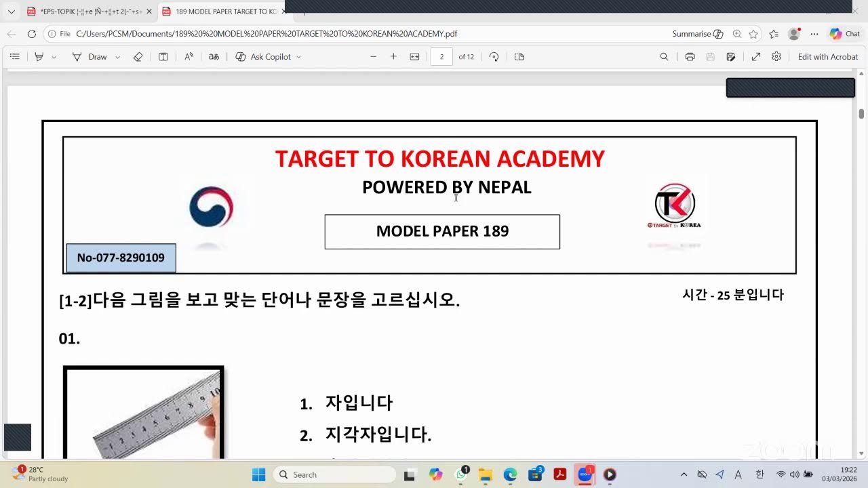Expand Draw tool options arrow

click(x=117, y=57)
